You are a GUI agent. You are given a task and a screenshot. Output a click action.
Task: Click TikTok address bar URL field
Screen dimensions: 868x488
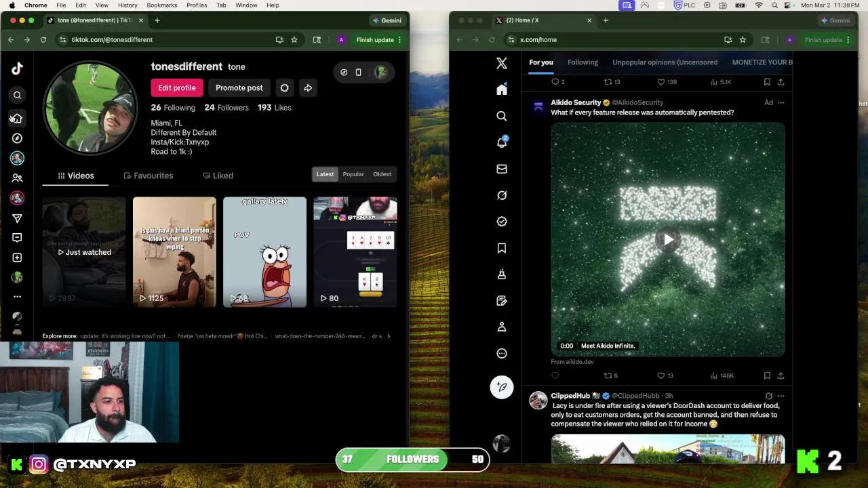[170, 40]
